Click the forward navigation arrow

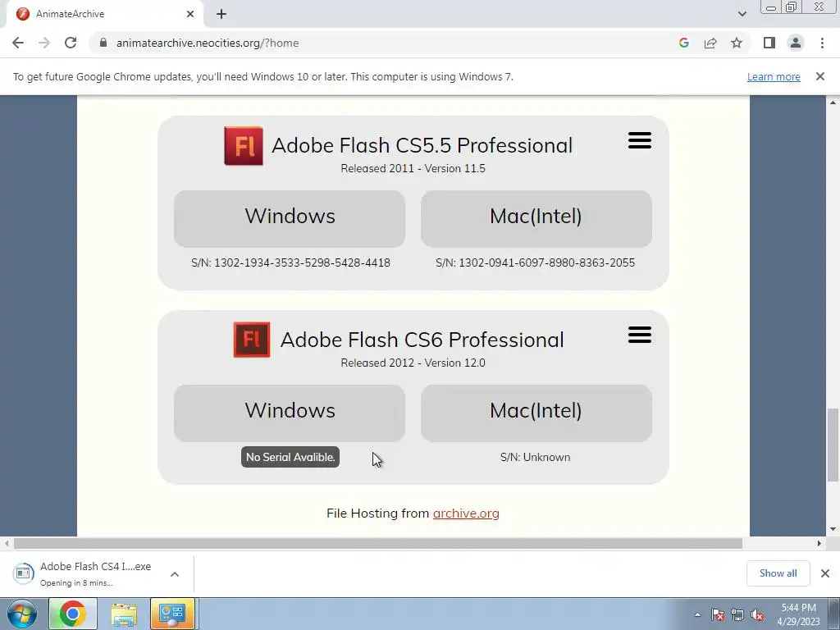(44, 43)
